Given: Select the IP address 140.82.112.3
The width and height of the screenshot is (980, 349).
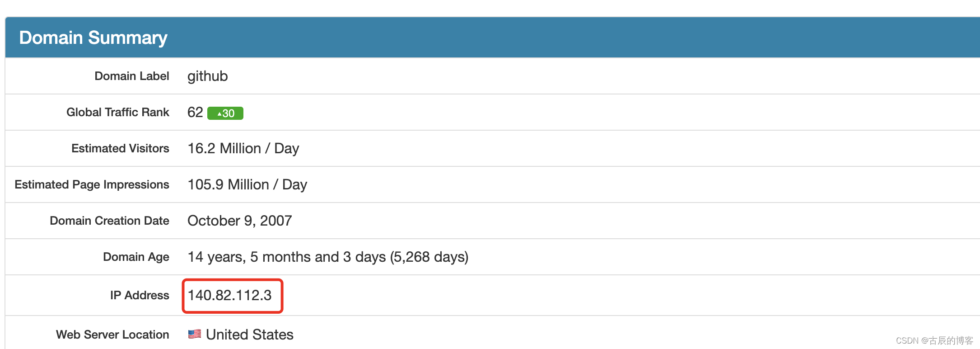Looking at the screenshot, I should pyautogui.click(x=230, y=295).
